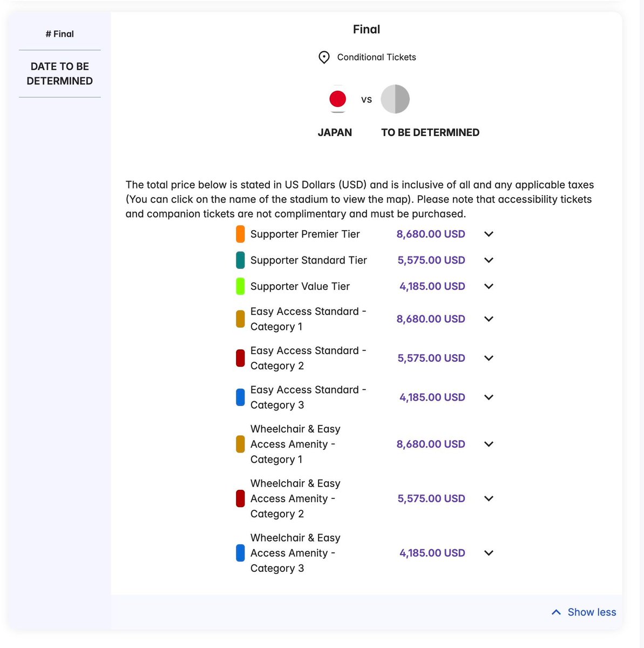Image resolution: width=644 pixels, height=648 pixels.
Task: Click the location pin icon beside Conditional Tickets
Action: [x=324, y=57]
